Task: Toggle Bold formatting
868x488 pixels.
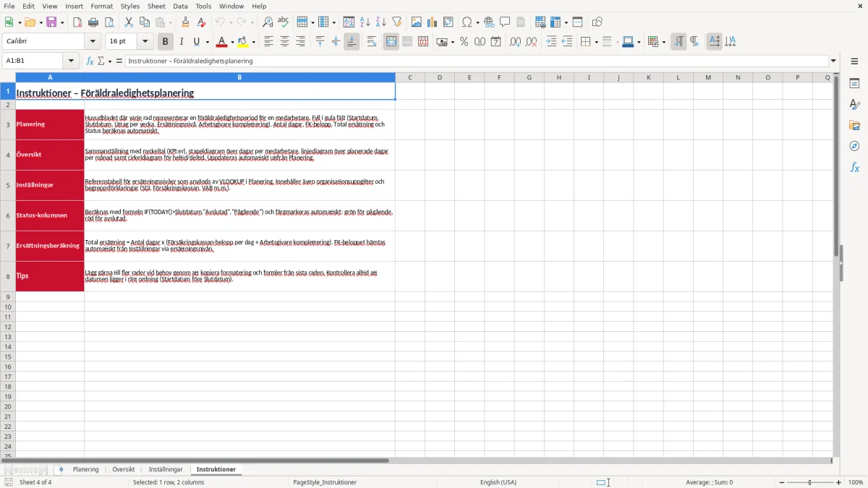Action: tap(165, 42)
